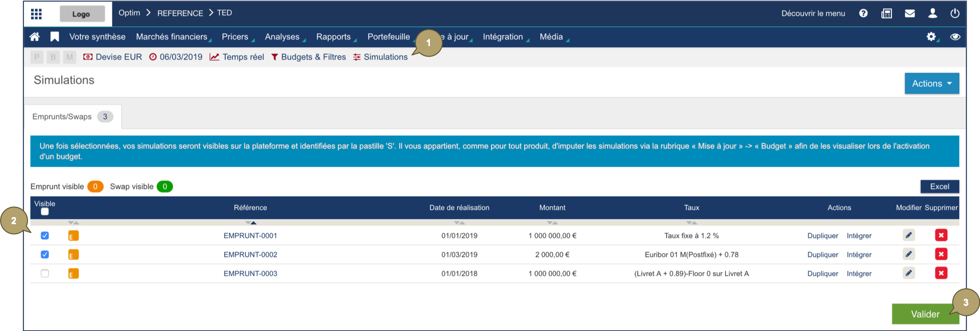The width and height of the screenshot is (980, 331).
Task: Open Devise EUR currency setting
Action: (112, 57)
